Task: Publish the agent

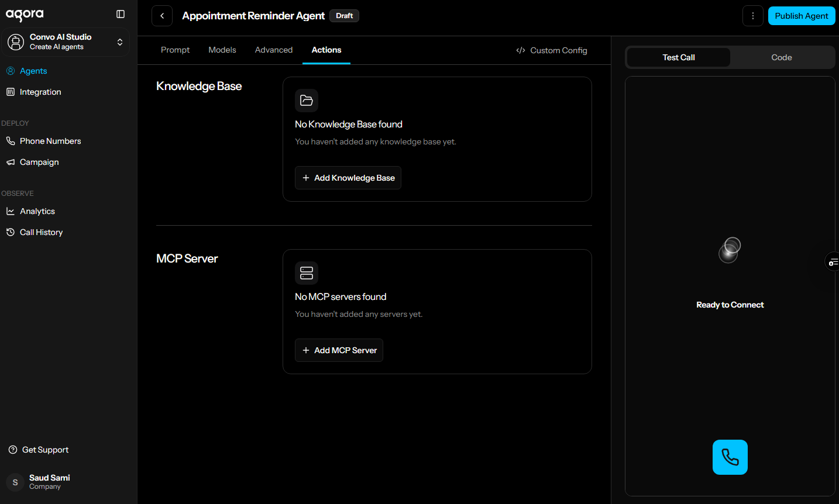Action: point(801,16)
